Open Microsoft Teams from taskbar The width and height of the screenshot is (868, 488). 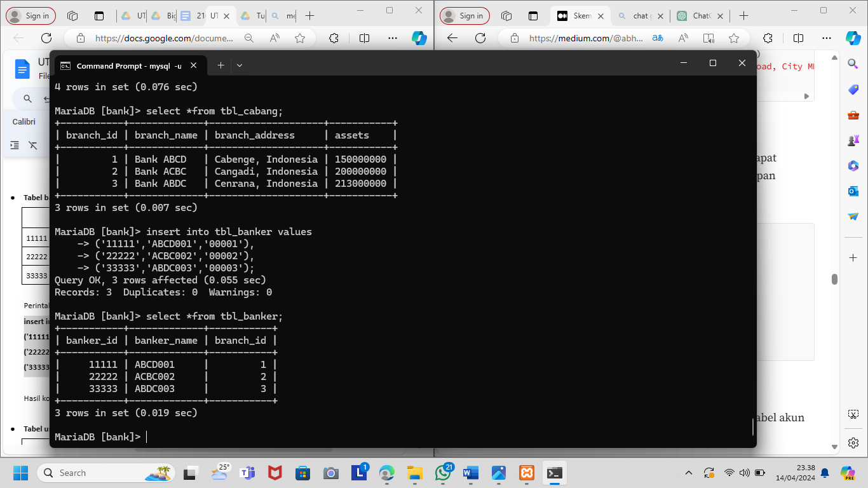247,473
